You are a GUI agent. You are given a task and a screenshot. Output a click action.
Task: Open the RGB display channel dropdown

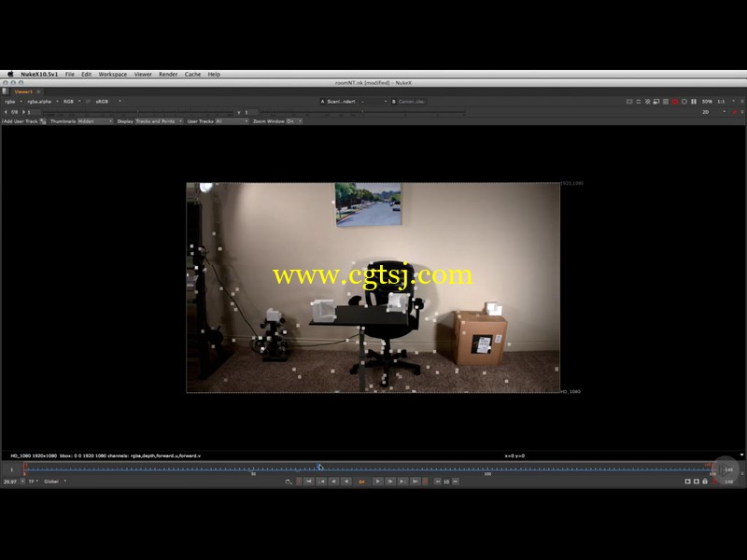click(72, 102)
